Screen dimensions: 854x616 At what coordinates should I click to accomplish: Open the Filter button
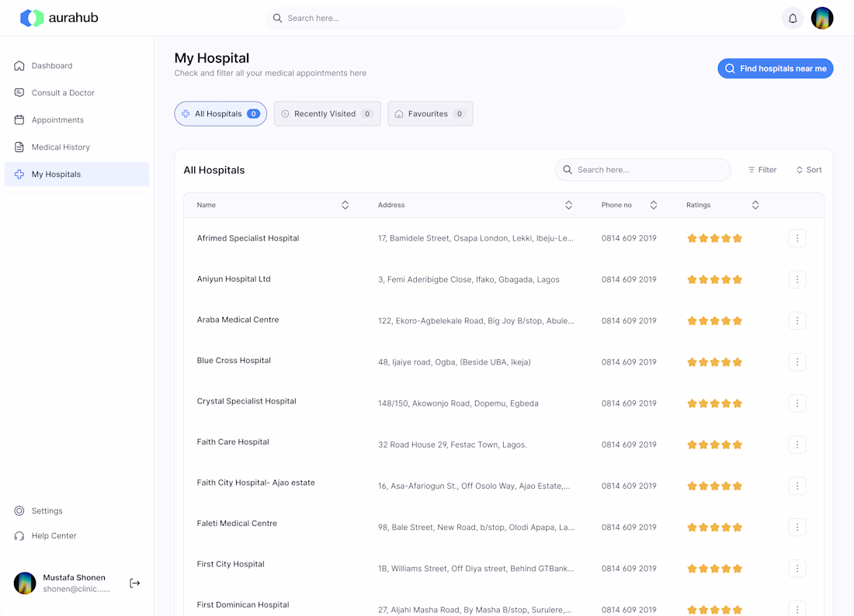(x=762, y=170)
